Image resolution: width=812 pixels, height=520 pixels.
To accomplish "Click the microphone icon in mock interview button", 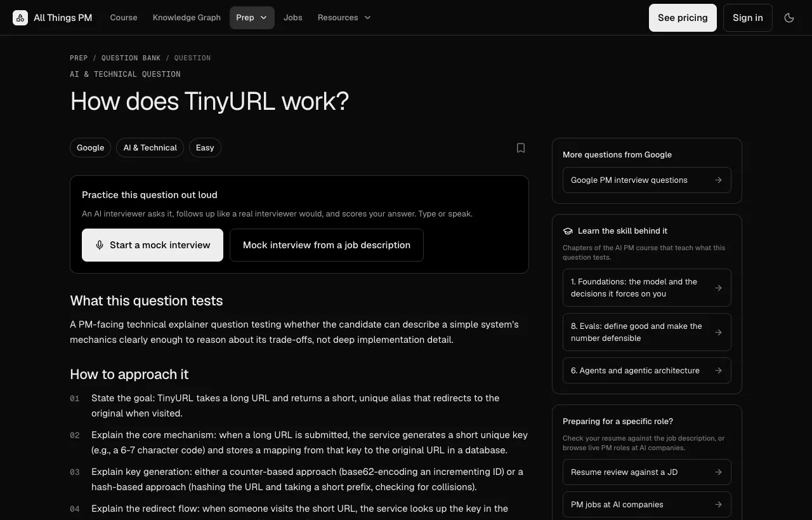I will [x=100, y=245].
